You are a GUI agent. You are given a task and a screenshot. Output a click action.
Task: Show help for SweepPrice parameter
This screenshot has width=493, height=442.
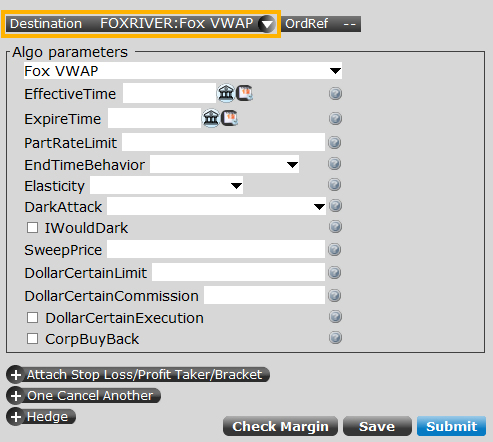click(x=334, y=249)
